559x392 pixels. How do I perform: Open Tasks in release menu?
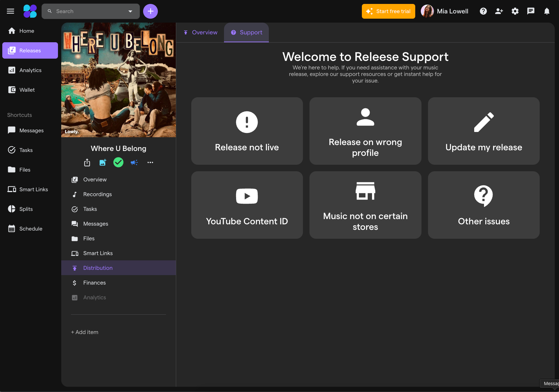tap(119, 209)
